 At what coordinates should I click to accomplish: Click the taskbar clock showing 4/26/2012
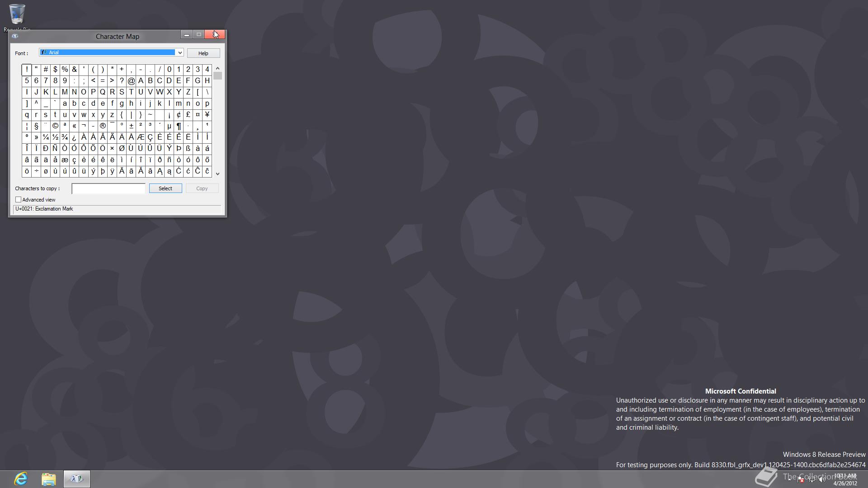click(x=845, y=479)
